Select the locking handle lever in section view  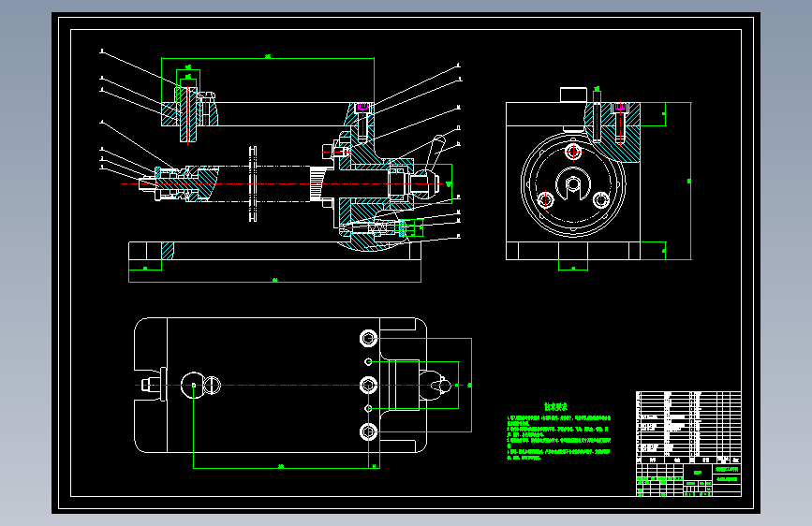tap(435, 153)
